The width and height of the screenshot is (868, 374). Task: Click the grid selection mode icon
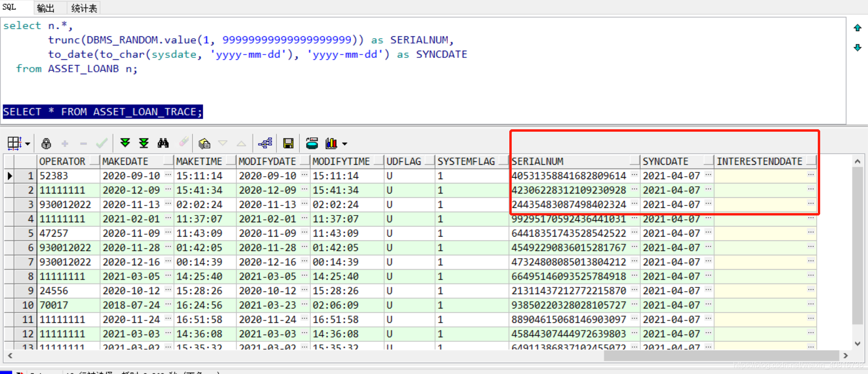[x=14, y=143]
